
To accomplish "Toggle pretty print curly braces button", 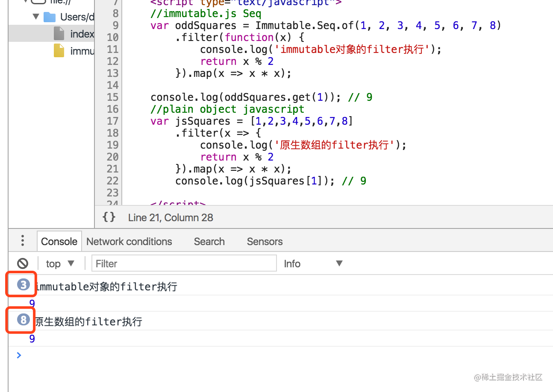I will coord(109,217).
